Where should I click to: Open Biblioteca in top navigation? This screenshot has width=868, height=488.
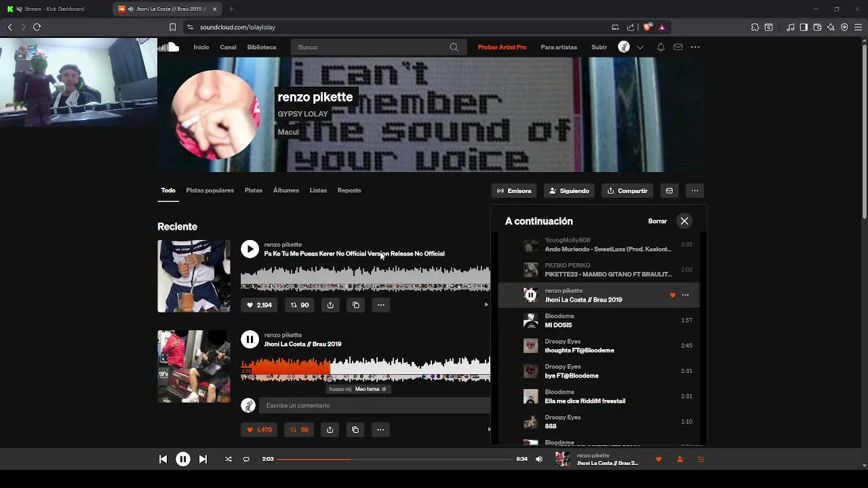point(262,47)
